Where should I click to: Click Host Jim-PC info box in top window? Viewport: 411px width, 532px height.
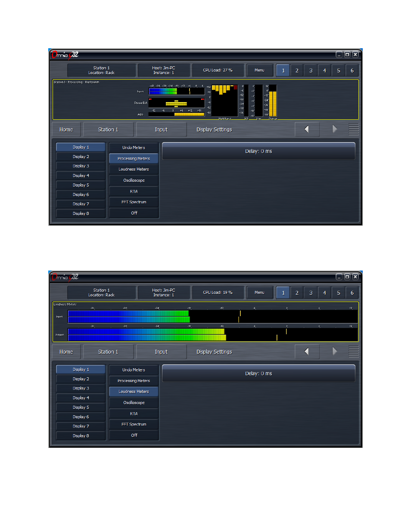pos(164,70)
